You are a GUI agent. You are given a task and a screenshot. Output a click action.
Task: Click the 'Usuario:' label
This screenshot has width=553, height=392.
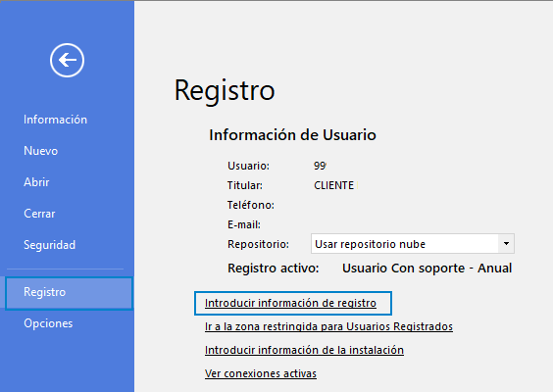pos(249,166)
